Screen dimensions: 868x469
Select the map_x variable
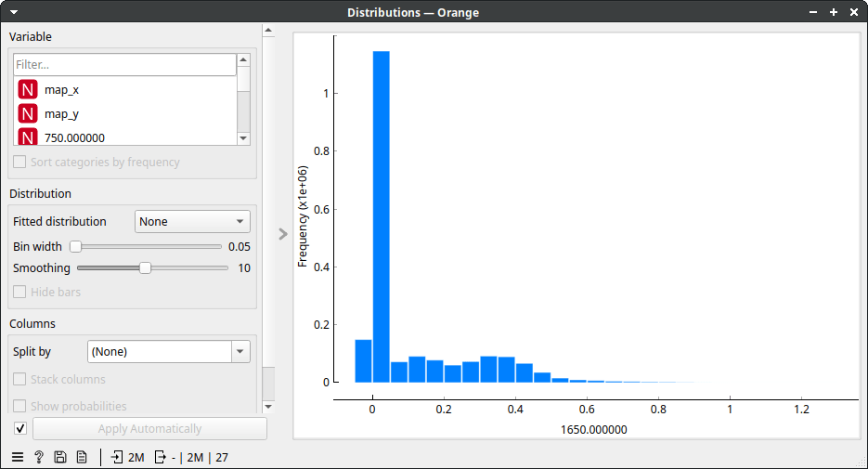click(125, 90)
